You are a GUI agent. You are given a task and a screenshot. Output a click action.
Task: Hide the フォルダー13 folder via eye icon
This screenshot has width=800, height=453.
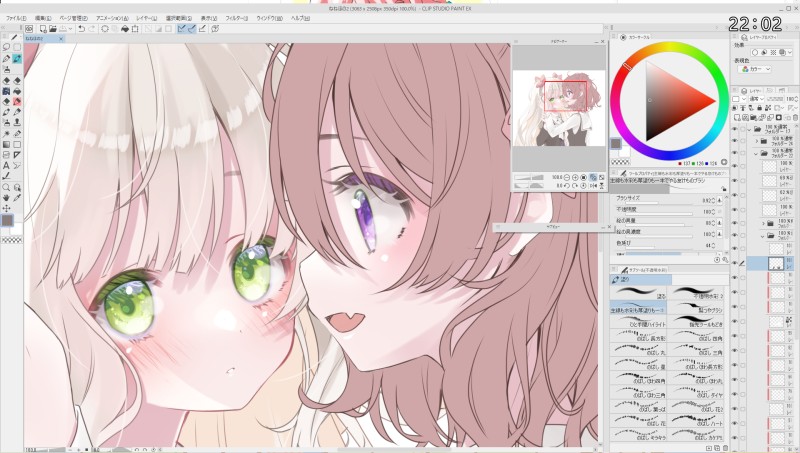(735, 130)
